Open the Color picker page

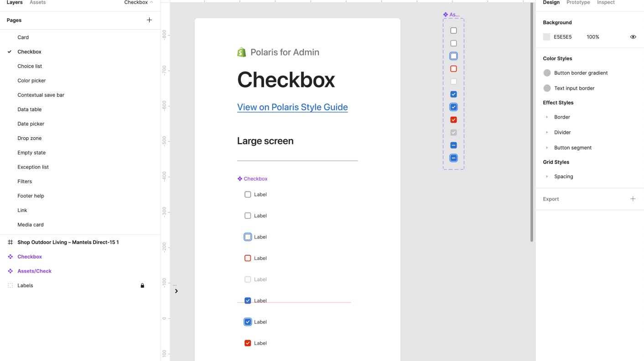tap(31, 81)
